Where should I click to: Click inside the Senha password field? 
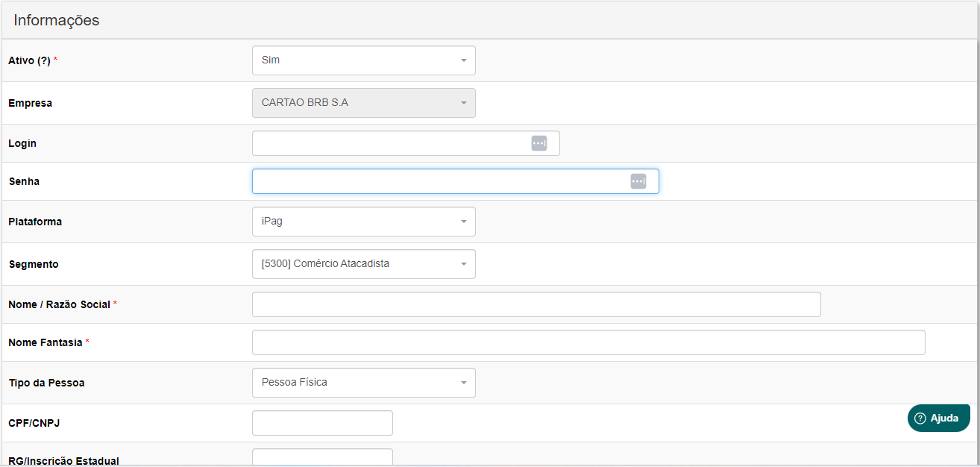456,181
